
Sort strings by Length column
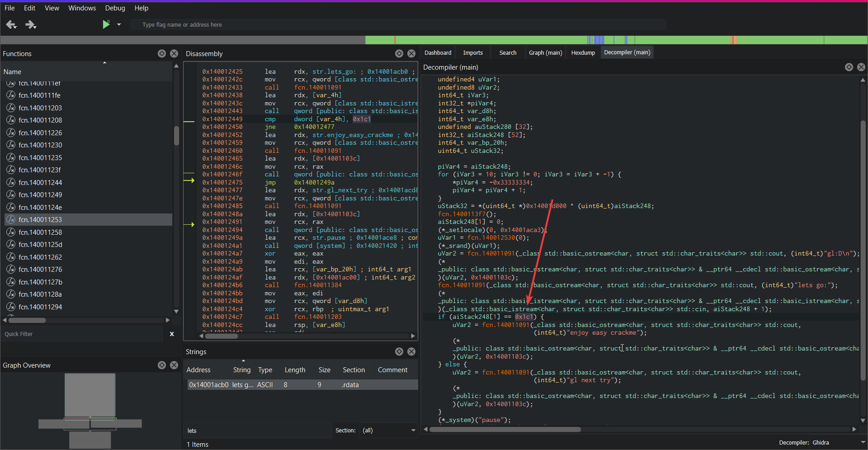tap(295, 369)
